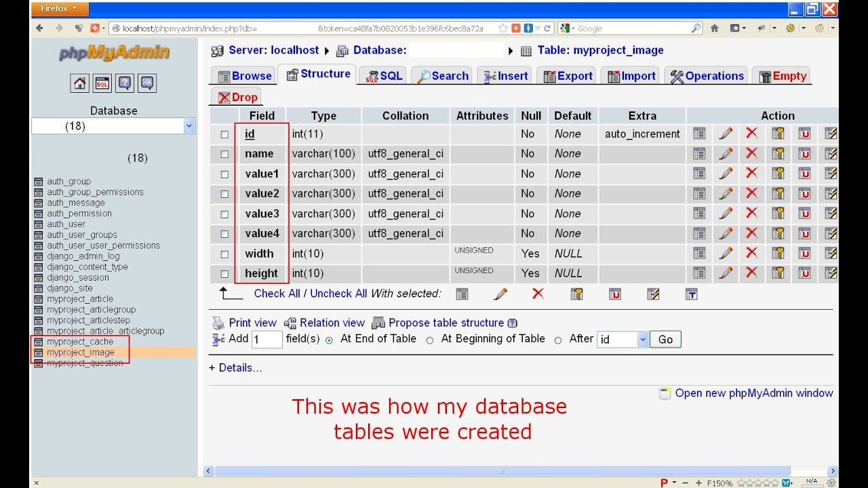
Task: Open SQL documentation icon in sidebar
Action: click(x=147, y=83)
